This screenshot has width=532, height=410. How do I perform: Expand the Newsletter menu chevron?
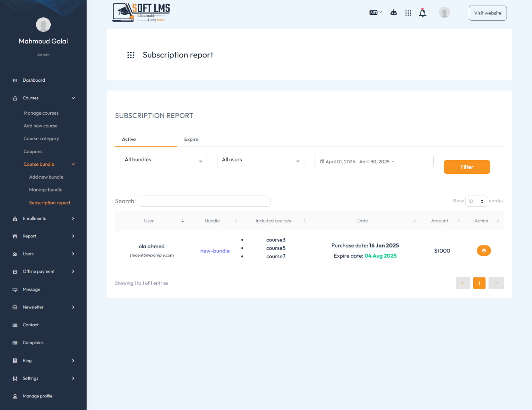[x=73, y=307]
